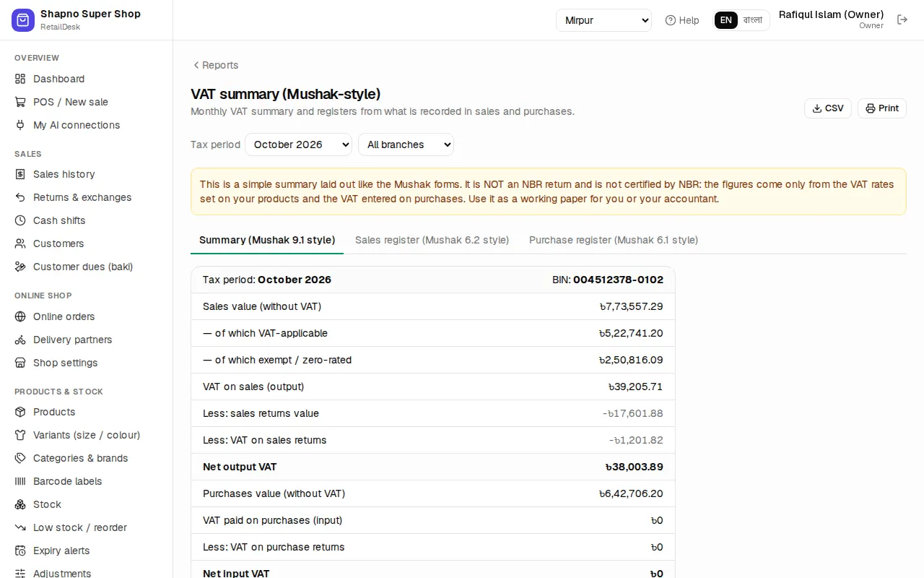Image resolution: width=924 pixels, height=578 pixels.
Task: Click the Delivery partners bike icon
Action: point(20,340)
